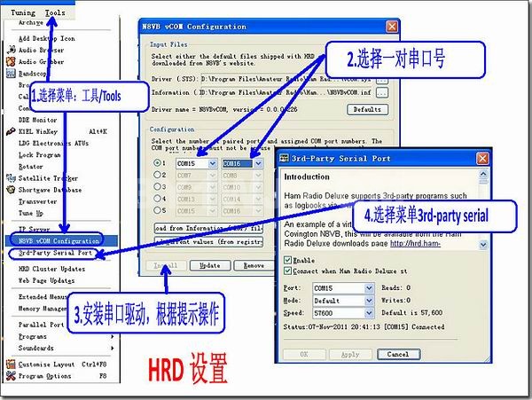
Task: Open the COM16 dropdown in row 1
Action: [x=259, y=163]
